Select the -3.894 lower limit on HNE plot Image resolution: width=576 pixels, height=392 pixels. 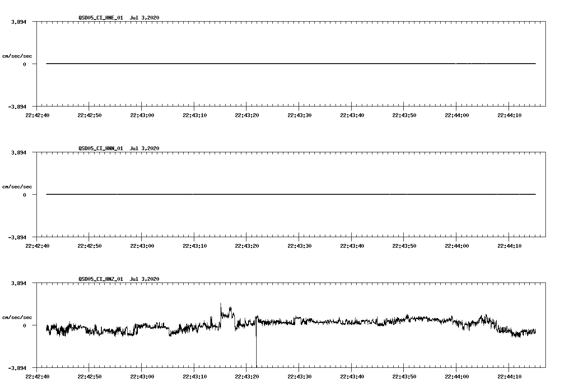17,107
